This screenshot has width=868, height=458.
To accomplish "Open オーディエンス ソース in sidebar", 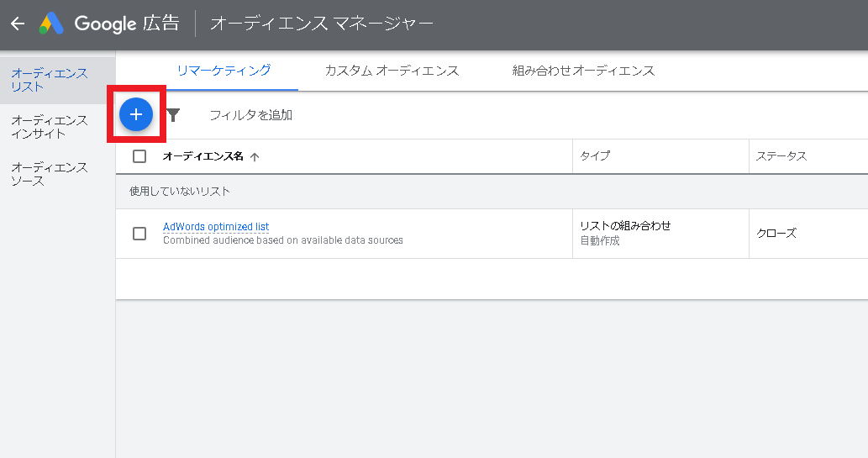I will click(x=50, y=174).
